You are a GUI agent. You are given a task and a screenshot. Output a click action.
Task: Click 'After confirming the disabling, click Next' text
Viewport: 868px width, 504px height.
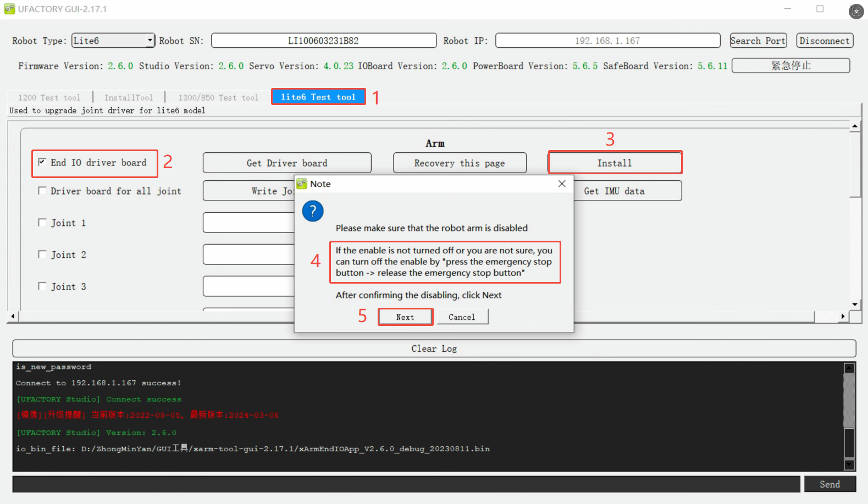point(419,295)
